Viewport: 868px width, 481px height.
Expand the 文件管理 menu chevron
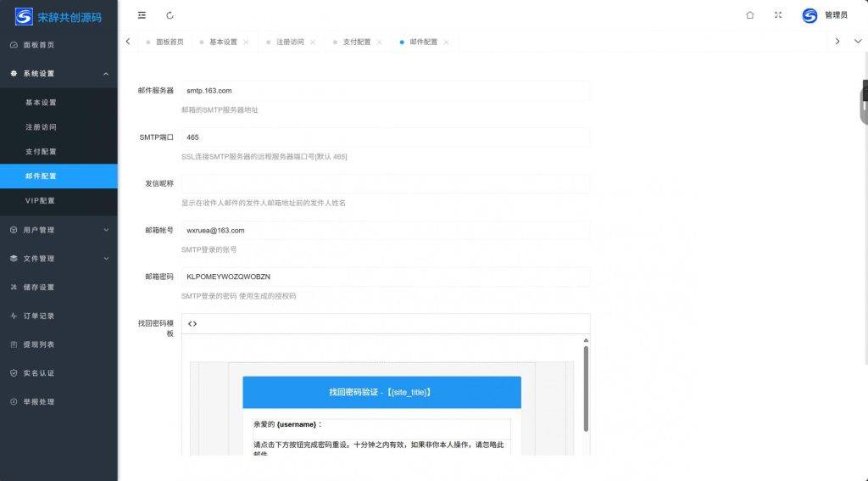click(x=106, y=258)
